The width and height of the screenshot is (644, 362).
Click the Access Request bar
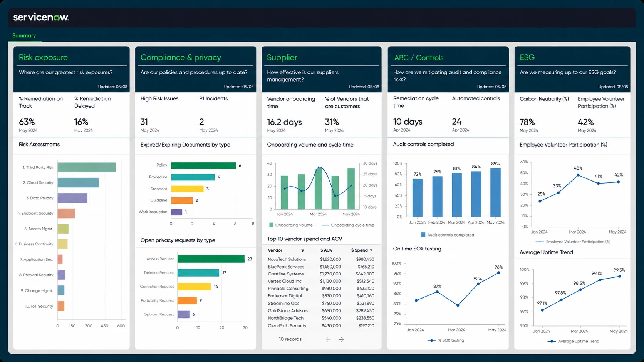(211, 259)
